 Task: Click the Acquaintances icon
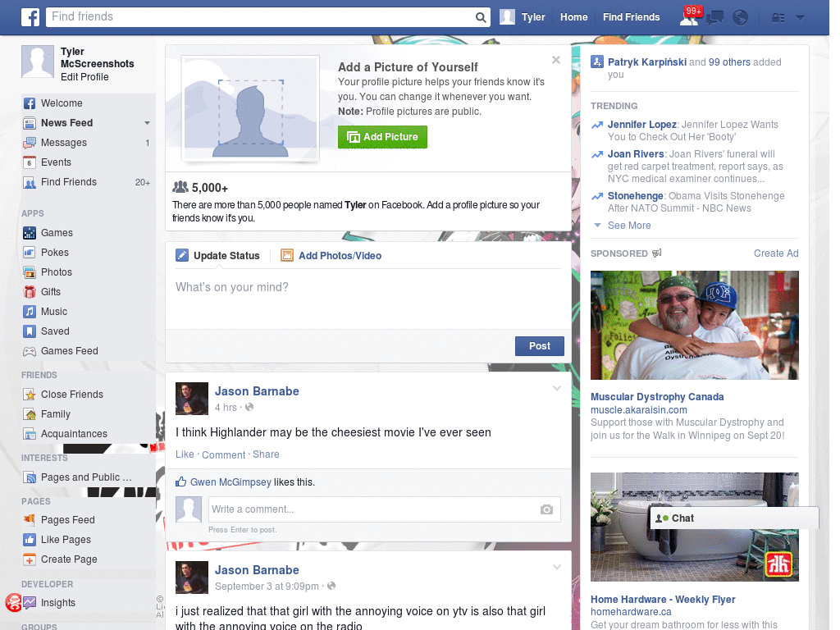30,434
